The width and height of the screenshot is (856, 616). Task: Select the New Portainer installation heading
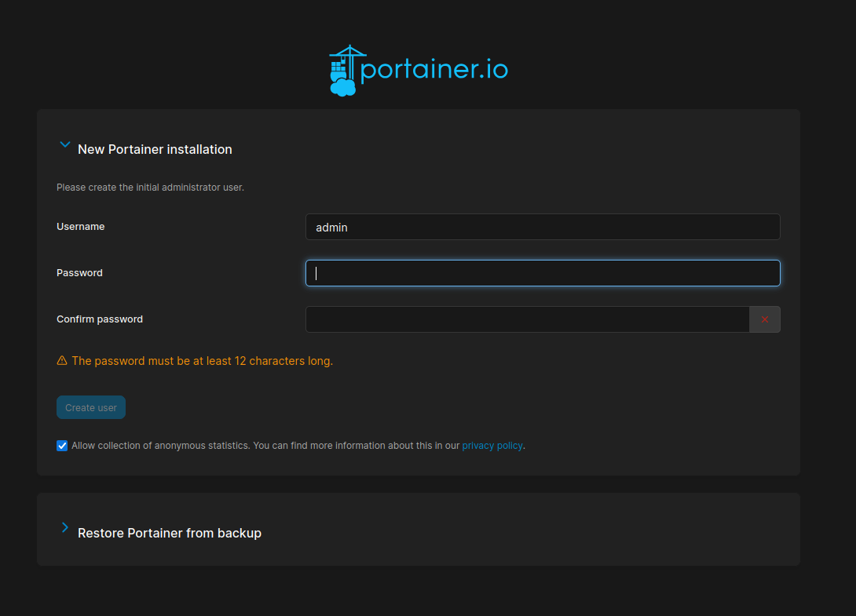tap(154, 149)
